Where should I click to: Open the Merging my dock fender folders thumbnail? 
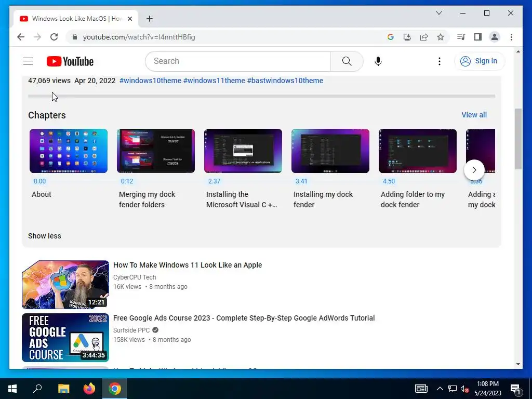point(156,151)
